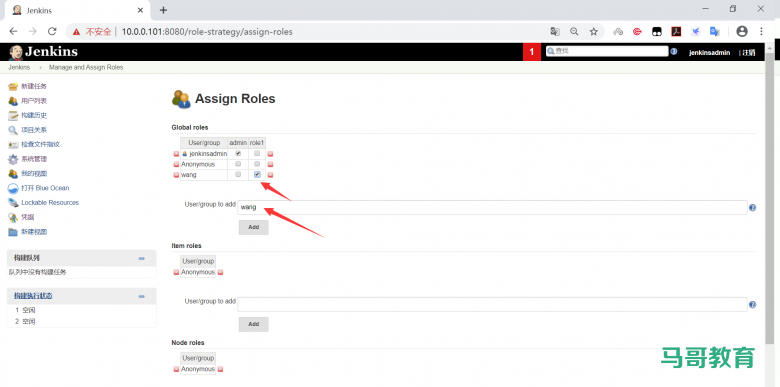The height and width of the screenshot is (387, 780).
Task: Click the 注销 logout link
Action: point(749,52)
